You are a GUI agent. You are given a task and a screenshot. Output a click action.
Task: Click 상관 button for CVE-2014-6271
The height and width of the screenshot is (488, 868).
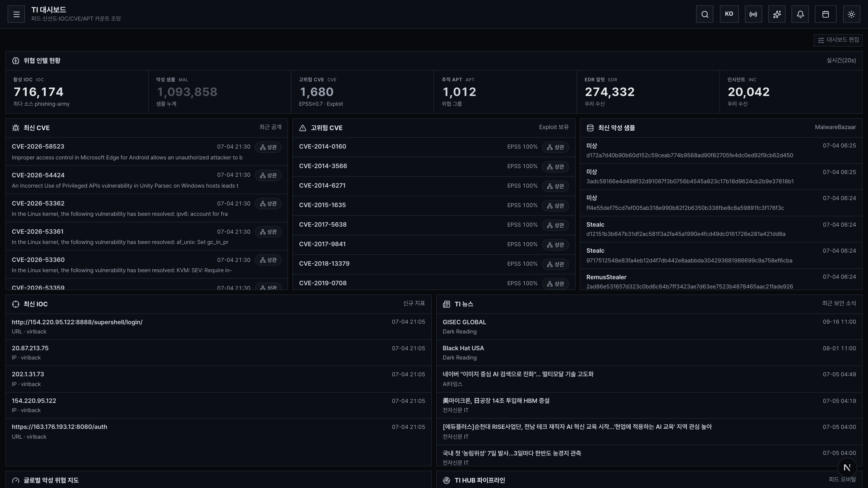click(555, 186)
